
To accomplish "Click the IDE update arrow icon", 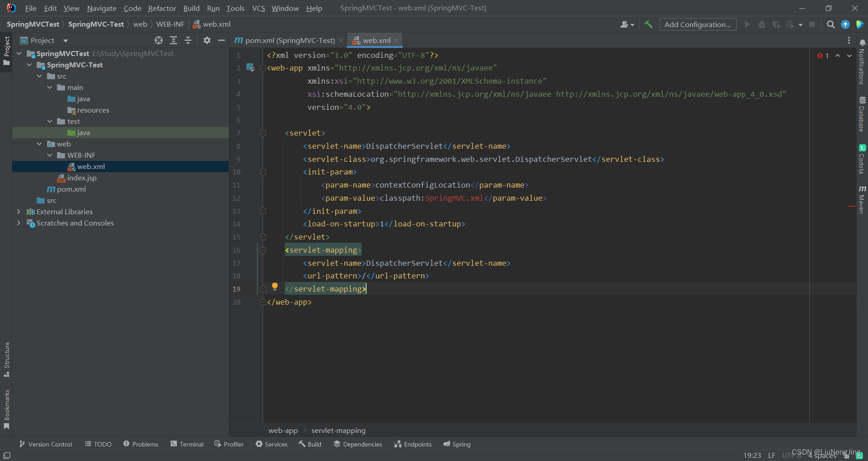I will pyautogui.click(x=845, y=24).
